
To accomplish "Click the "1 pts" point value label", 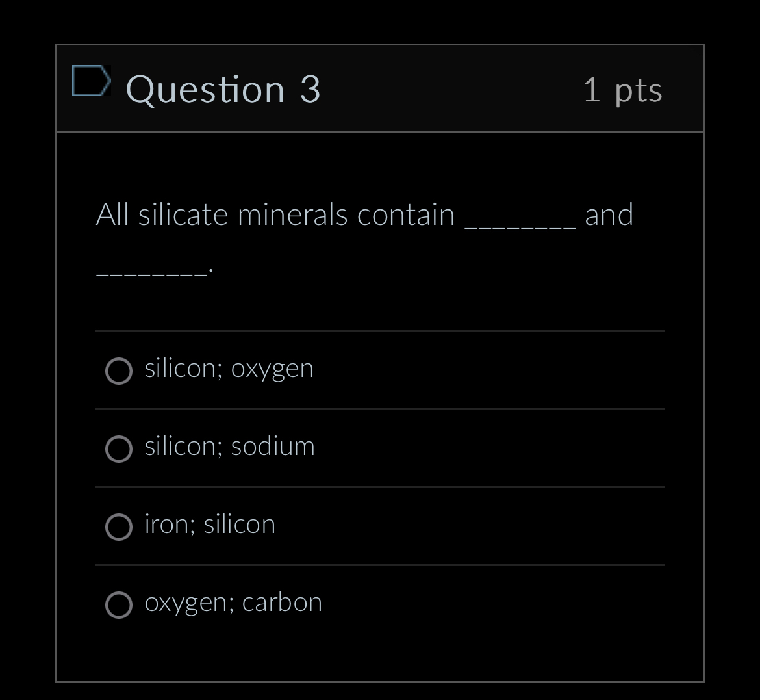I will coord(623,90).
